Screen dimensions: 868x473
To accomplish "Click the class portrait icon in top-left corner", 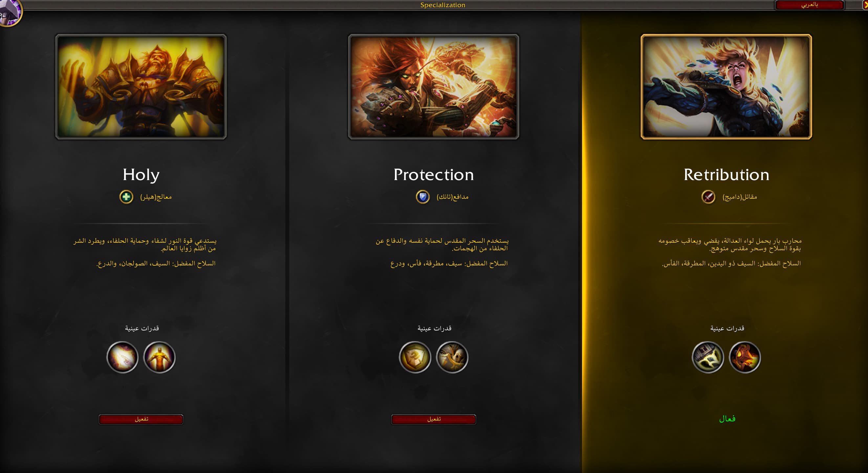I will (10, 12).
